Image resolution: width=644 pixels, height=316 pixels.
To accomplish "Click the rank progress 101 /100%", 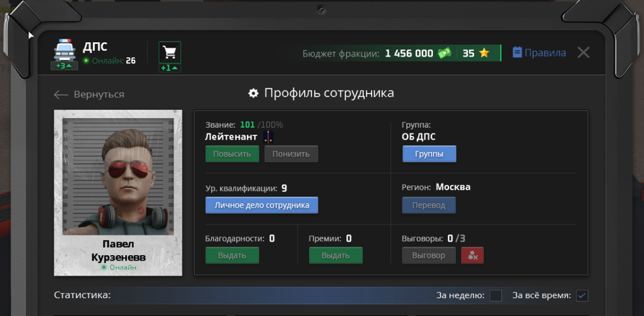I will pyautogui.click(x=262, y=125).
